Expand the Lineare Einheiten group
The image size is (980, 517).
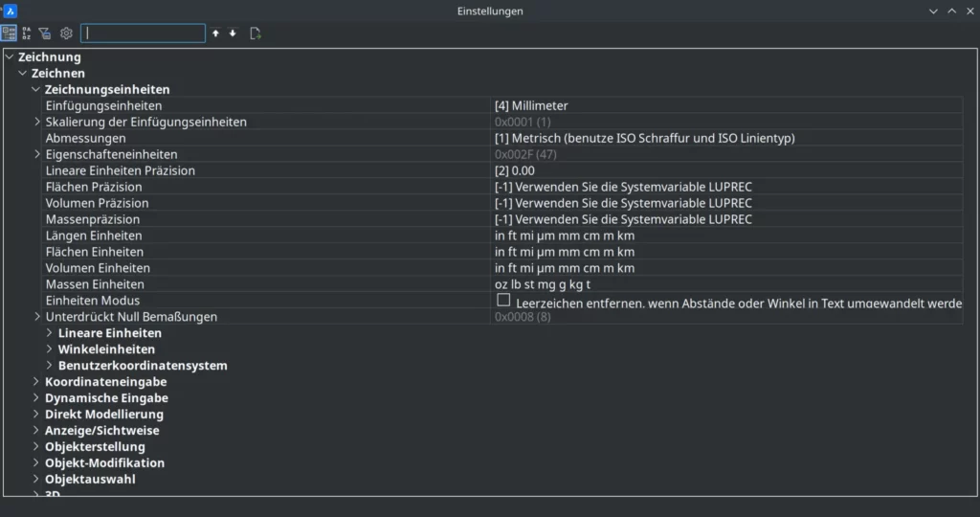[50, 333]
